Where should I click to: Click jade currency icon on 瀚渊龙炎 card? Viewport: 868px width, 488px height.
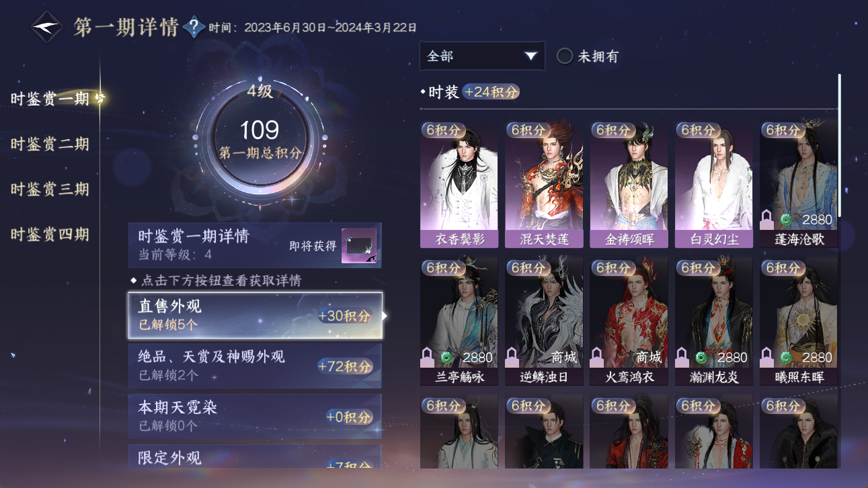[702, 357]
